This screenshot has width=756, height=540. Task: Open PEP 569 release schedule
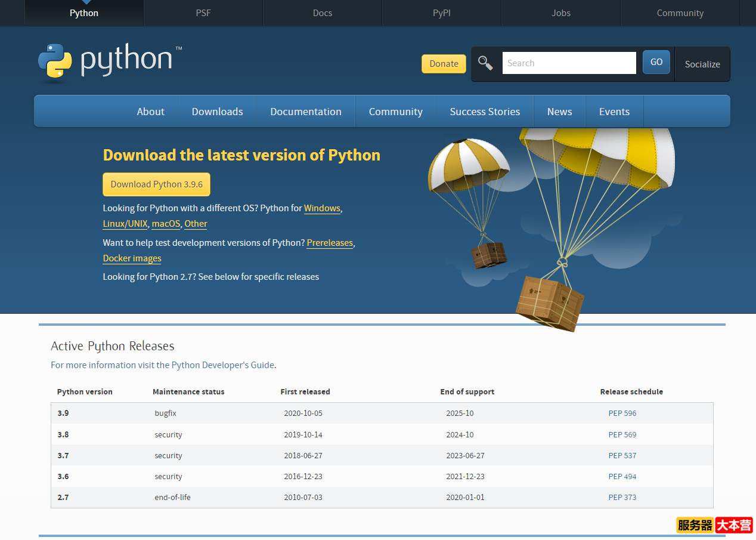tap(622, 434)
